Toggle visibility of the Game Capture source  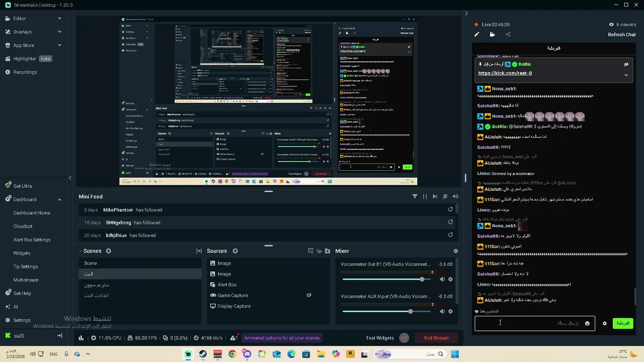[309, 296]
